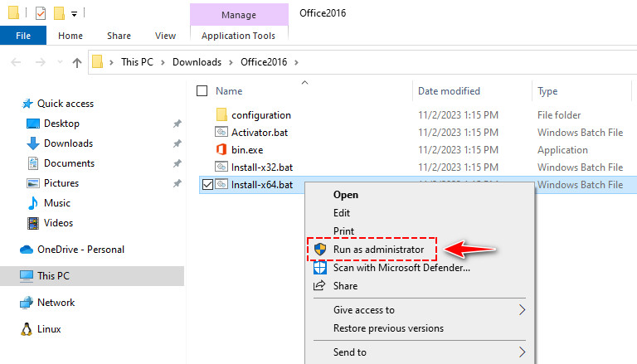Click the Install-x64.bat file icon

pyautogui.click(x=221, y=184)
